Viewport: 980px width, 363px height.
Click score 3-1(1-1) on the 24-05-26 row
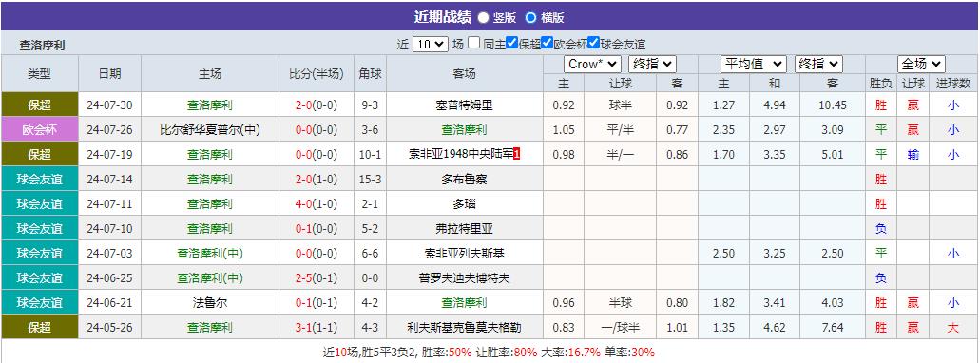(x=317, y=328)
